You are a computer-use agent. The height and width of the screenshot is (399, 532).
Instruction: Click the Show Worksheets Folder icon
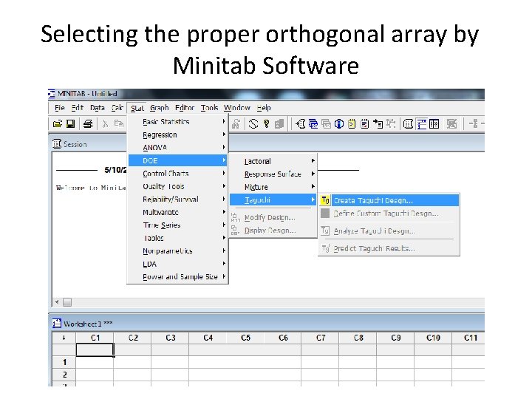coord(313,124)
